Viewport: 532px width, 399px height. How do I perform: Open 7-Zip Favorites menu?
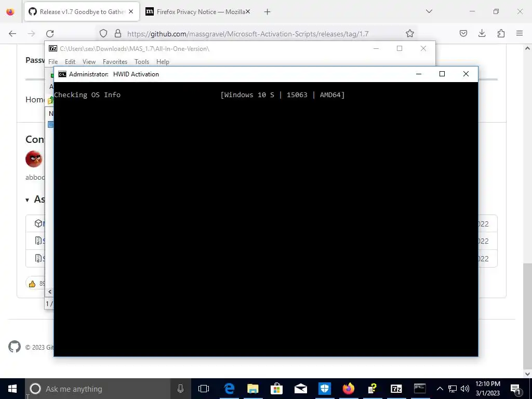tap(115, 62)
